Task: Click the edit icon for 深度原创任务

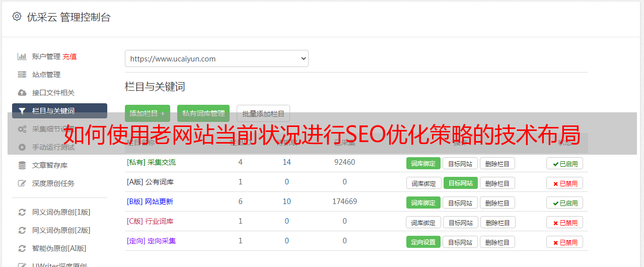Action: pyautogui.click(x=22, y=183)
